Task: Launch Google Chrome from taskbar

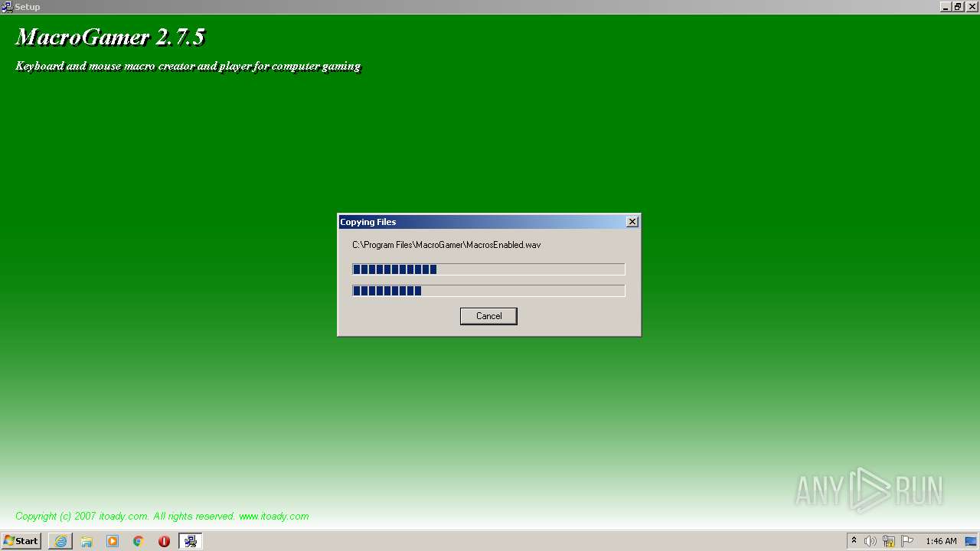Action: [139, 541]
